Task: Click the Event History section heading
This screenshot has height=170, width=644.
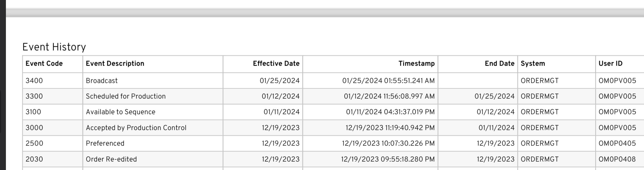Action: coord(54,47)
